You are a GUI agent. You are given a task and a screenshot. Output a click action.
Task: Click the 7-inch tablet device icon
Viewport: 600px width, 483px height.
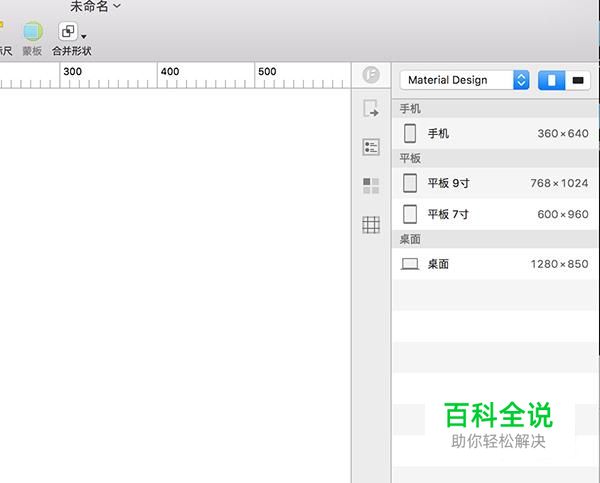pos(410,214)
